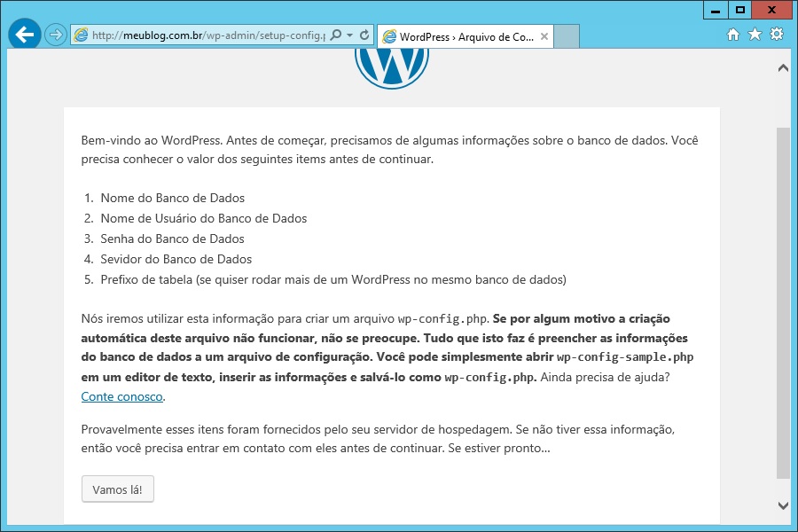798x532 pixels.
Task: Click the text 'Nome do Banco de Dados'
Action: pos(173,198)
